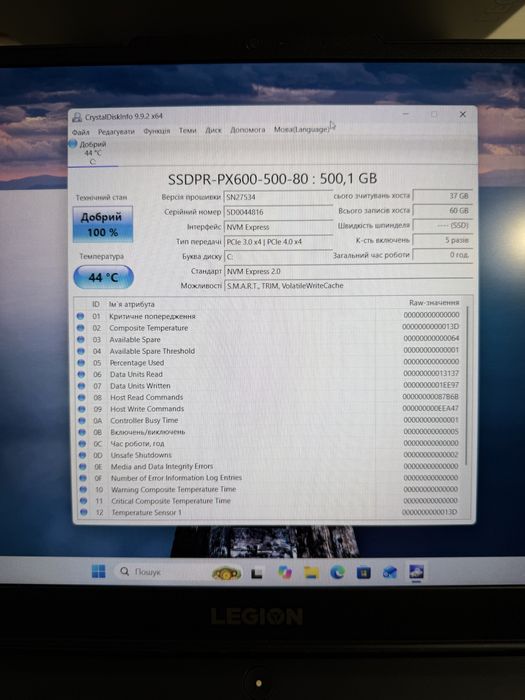Click the CrystalDiskInfo title bar app icon
The height and width of the screenshot is (700, 525).
[77, 117]
